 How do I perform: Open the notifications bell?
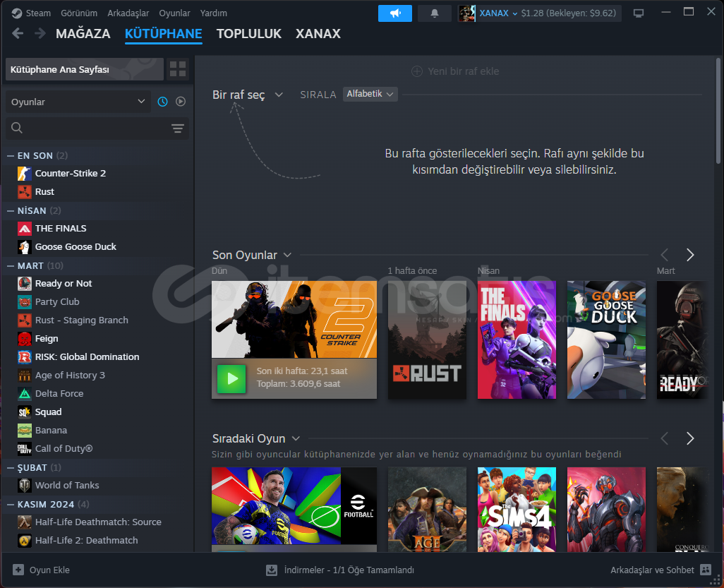click(435, 13)
